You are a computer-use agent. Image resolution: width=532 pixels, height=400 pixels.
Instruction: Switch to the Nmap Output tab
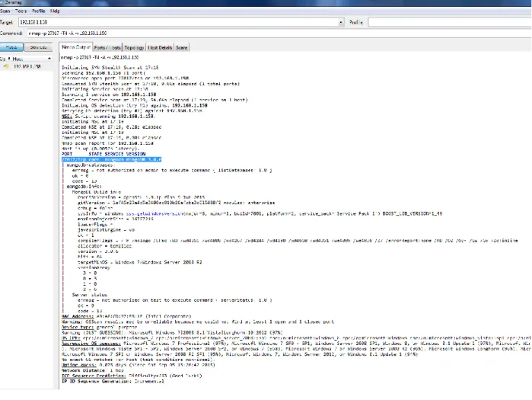click(x=76, y=47)
